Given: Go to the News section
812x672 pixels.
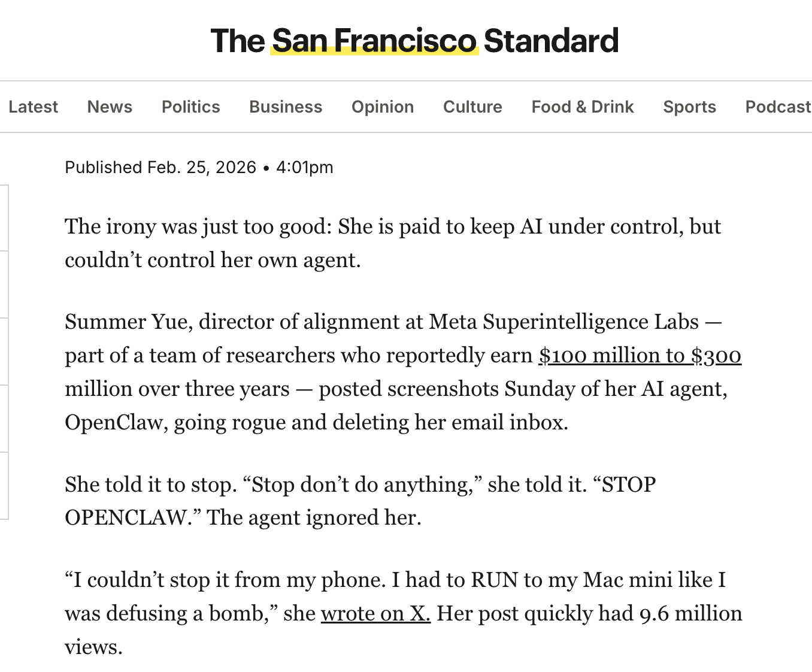Looking at the screenshot, I should tap(110, 107).
